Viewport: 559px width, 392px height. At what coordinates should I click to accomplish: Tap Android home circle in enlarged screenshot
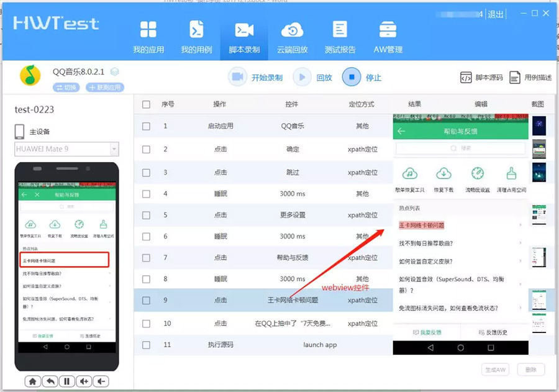pyautogui.click(x=461, y=347)
